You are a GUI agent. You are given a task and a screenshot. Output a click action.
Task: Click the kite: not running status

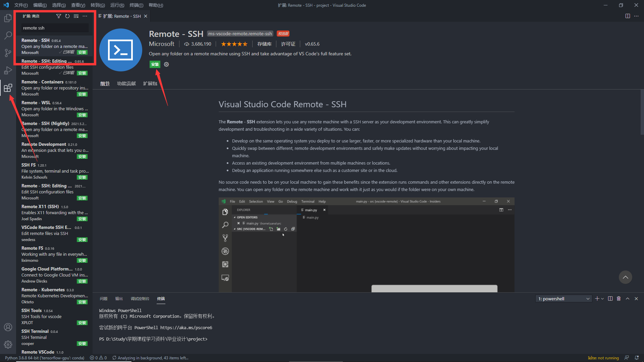[603, 358]
